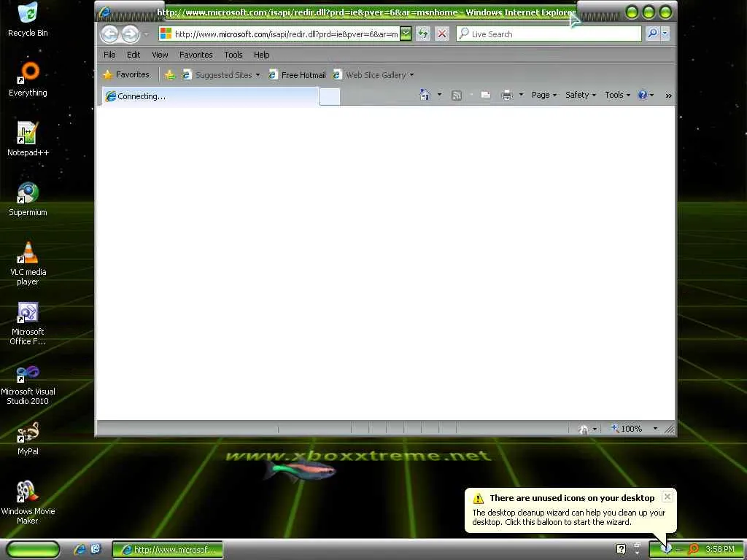Click the unused desktop icons balloon text
This screenshot has height=560, width=747.
[568, 518]
